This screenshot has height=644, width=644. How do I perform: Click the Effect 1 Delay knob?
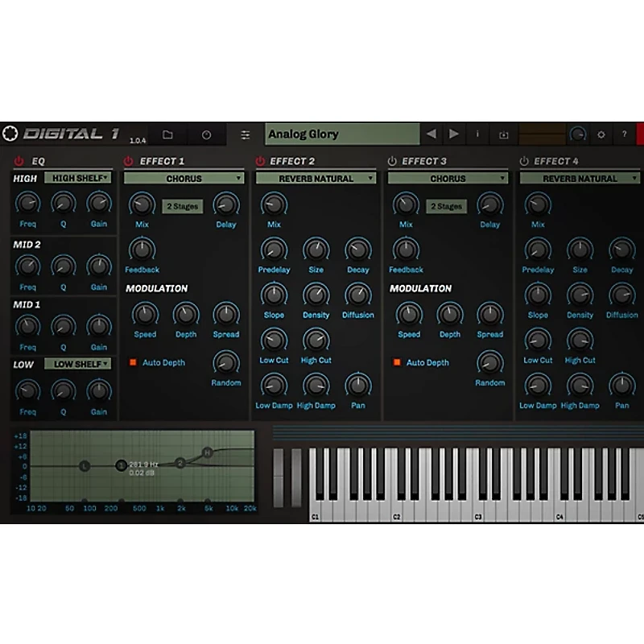(x=226, y=204)
